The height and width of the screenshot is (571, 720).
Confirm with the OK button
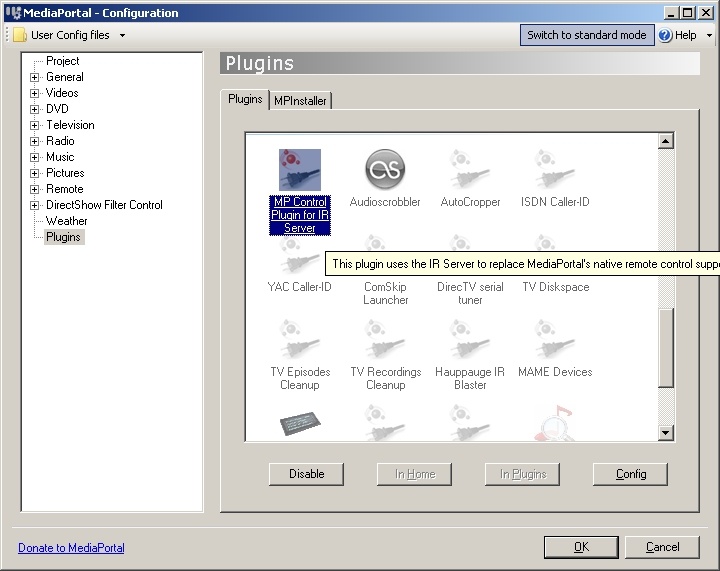(x=581, y=547)
